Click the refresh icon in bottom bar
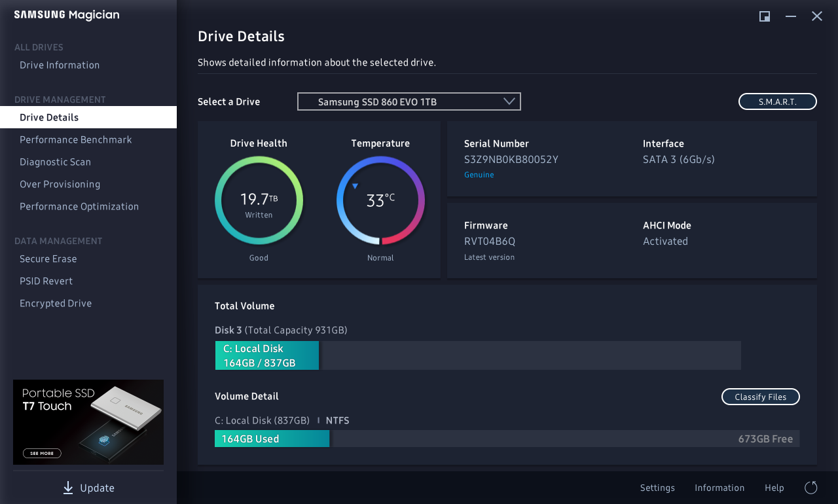838x504 pixels. coord(811,488)
